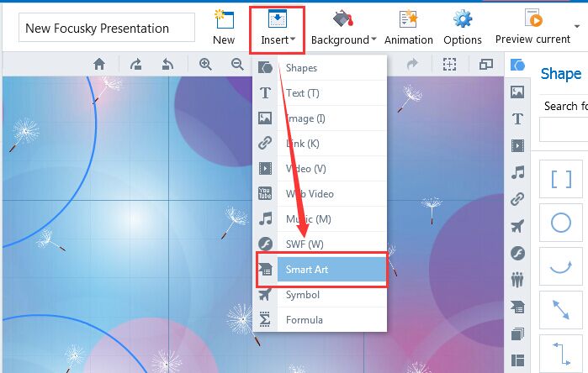Open Video panel in right sidebar
Viewport: 588px width, 373px height.
(x=517, y=145)
